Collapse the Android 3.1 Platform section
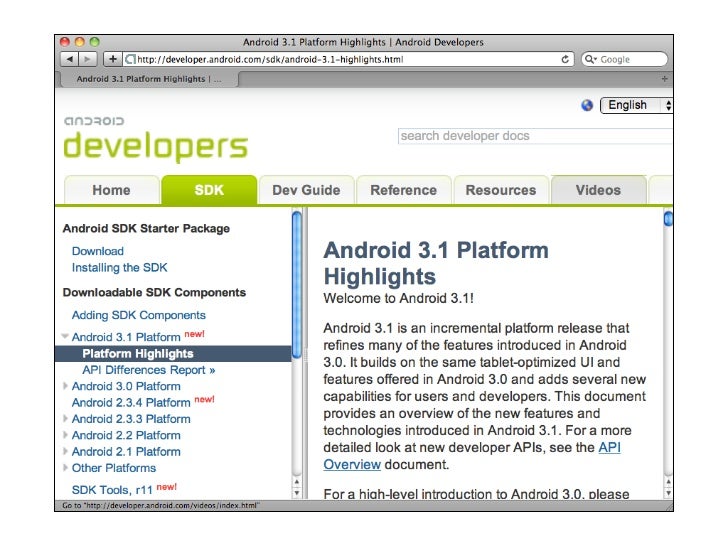 pyautogui.click(x=65, y=336)
